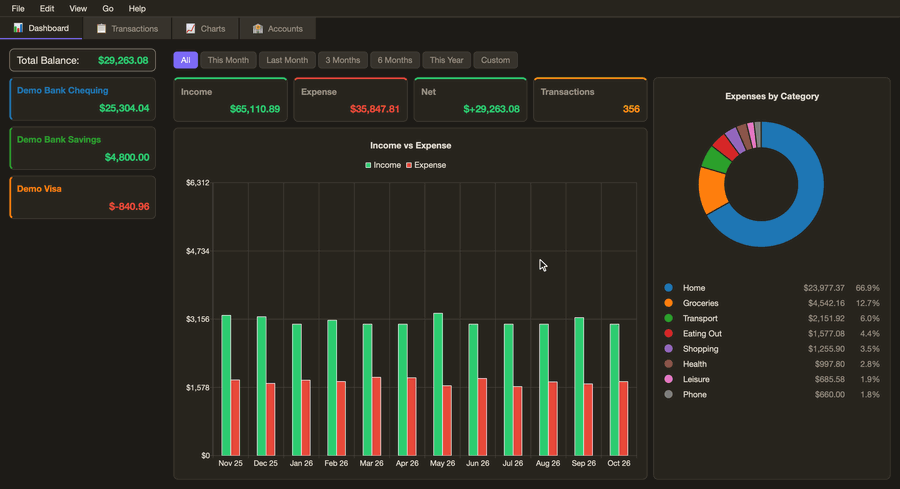Click the blue Home legend dot

(668, 288)
